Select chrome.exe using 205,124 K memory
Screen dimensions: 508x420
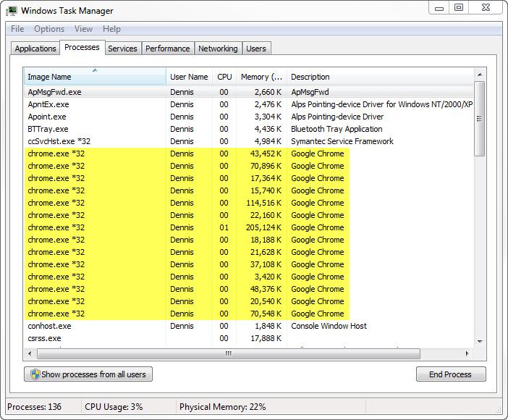[248, 227]
